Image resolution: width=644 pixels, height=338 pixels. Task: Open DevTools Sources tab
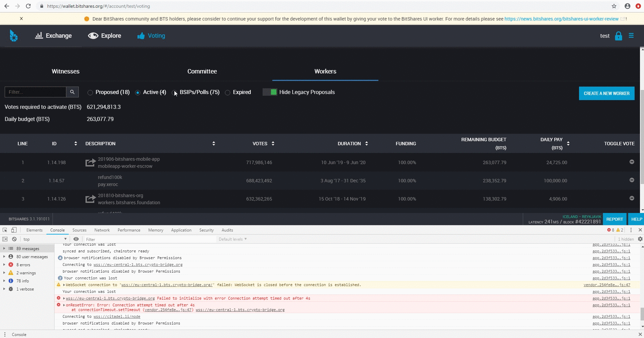(79, 230)
